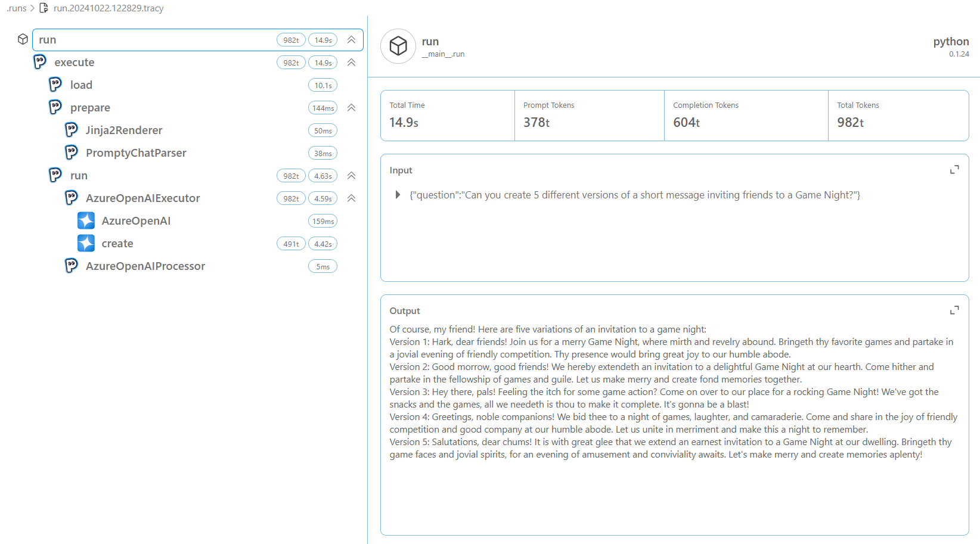Open the .runs breadcrumb folder

pyautogui.click(x=17, y=8)
